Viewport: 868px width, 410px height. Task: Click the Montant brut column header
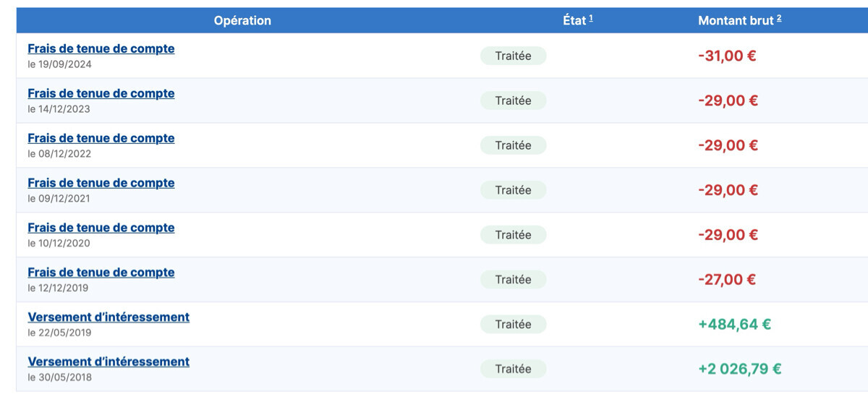(736, 21)
